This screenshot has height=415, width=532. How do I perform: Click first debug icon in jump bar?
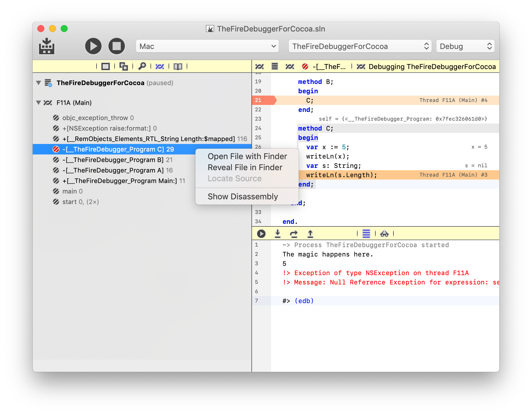coord(259,66)
